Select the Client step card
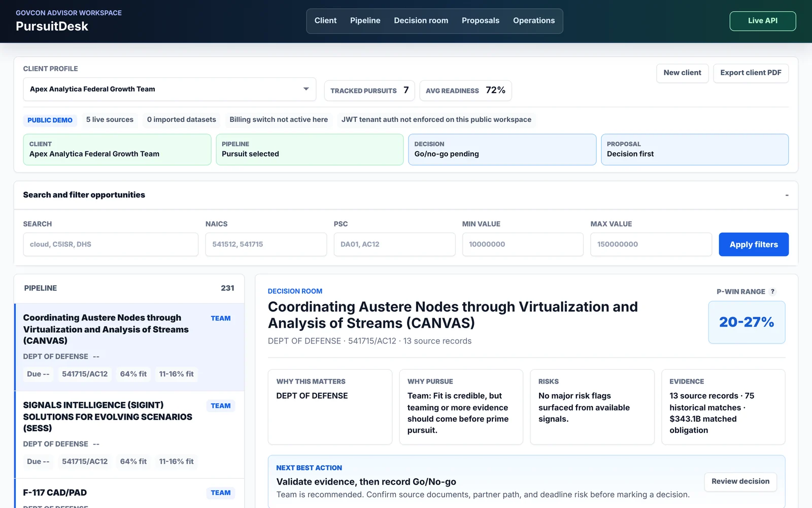Screen dimensions: 812x508 [x=117, y=149]
